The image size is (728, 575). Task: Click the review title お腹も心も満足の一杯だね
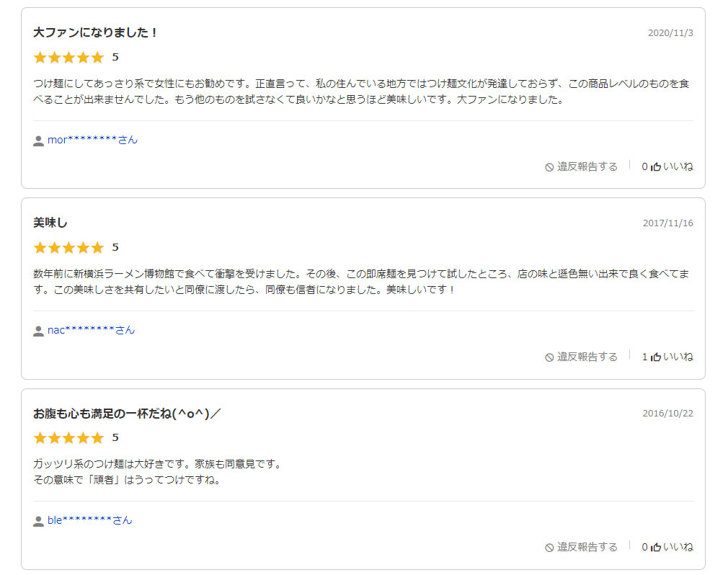(127, 413)
